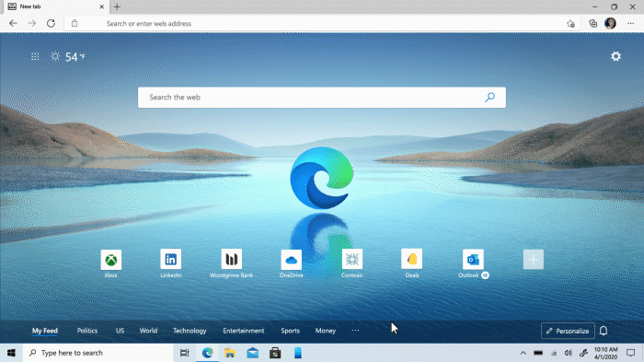644x362 pixels.
Task: Add a new quick link tile
Action: click(x=533, y=259)
